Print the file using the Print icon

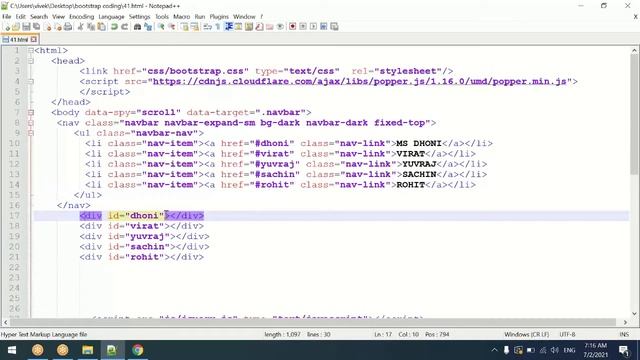68,27
